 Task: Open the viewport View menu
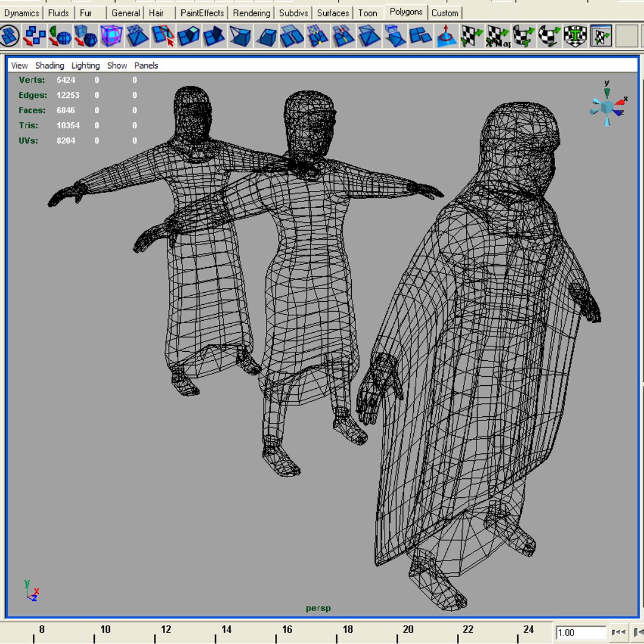point(19,66)
